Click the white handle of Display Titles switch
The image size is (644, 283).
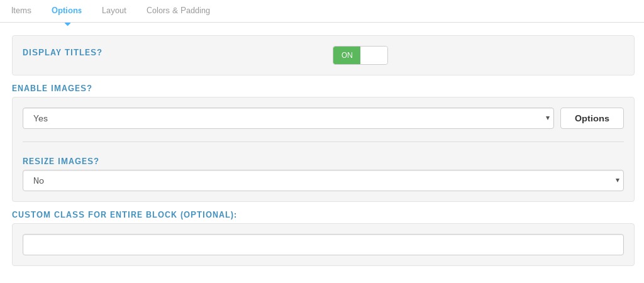374,55
